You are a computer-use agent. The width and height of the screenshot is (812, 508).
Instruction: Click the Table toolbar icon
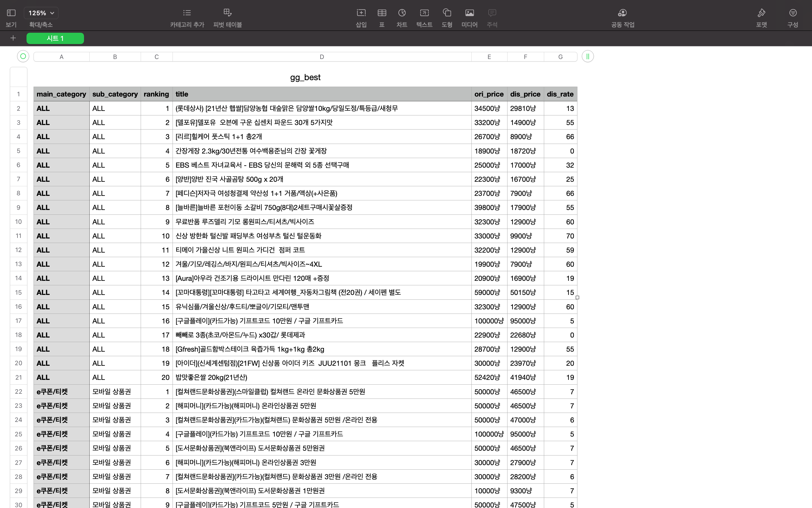pos(382,13)
